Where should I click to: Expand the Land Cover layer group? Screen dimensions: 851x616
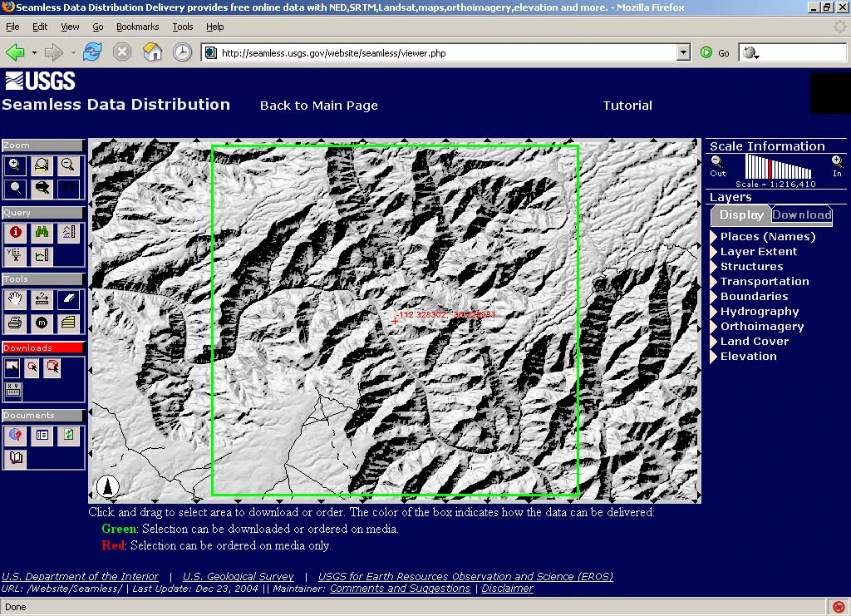[714, 342]
